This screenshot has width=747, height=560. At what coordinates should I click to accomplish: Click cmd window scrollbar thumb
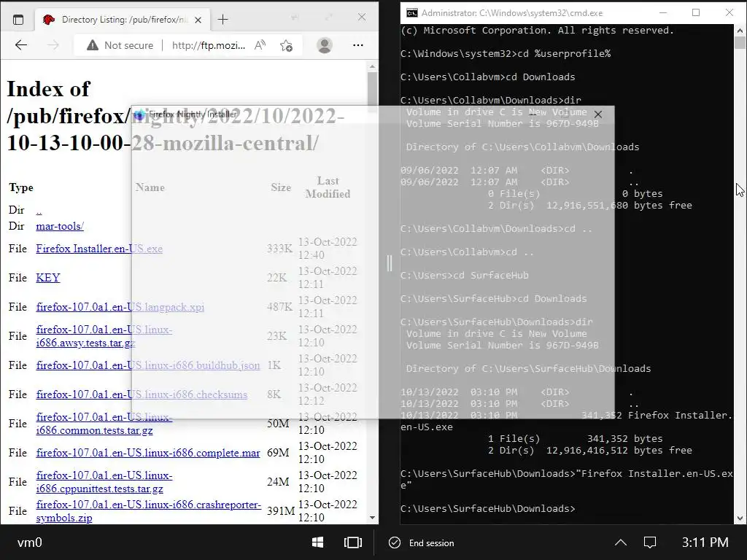click(740, 43)
